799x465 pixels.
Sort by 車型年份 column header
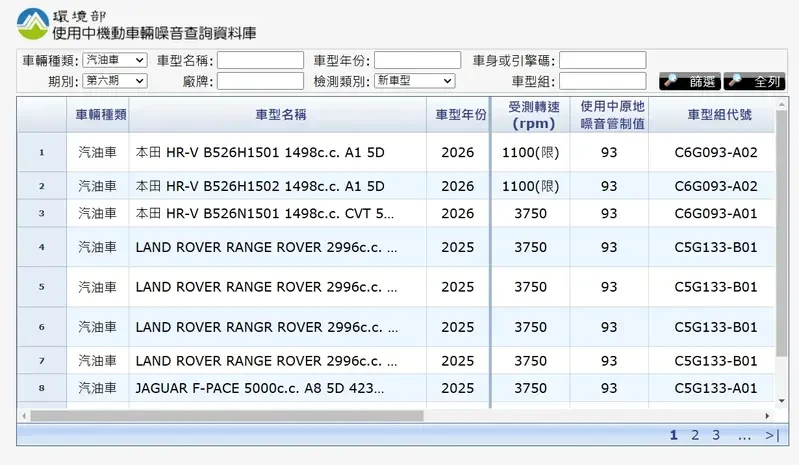[458, 115]
